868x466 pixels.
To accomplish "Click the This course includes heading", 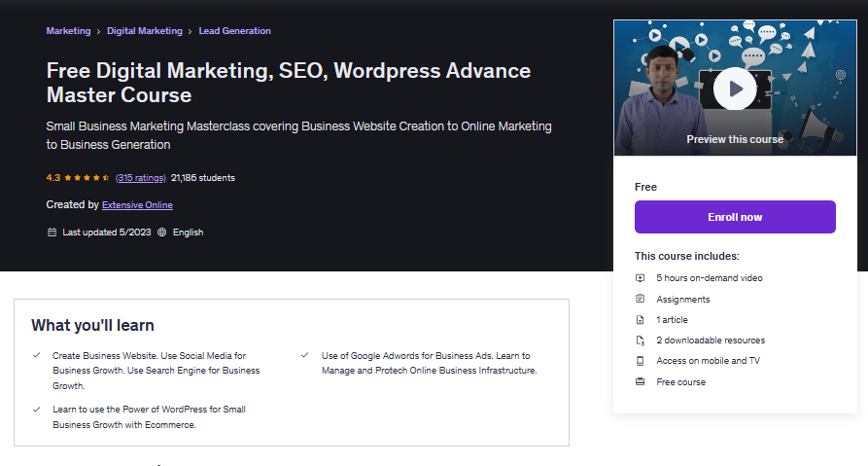I will (x=686, y=256).
